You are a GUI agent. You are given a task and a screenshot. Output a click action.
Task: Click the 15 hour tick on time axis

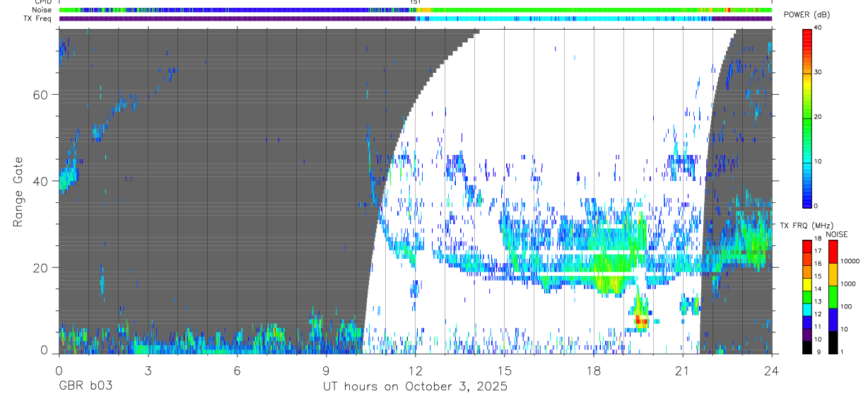[505, 370]
